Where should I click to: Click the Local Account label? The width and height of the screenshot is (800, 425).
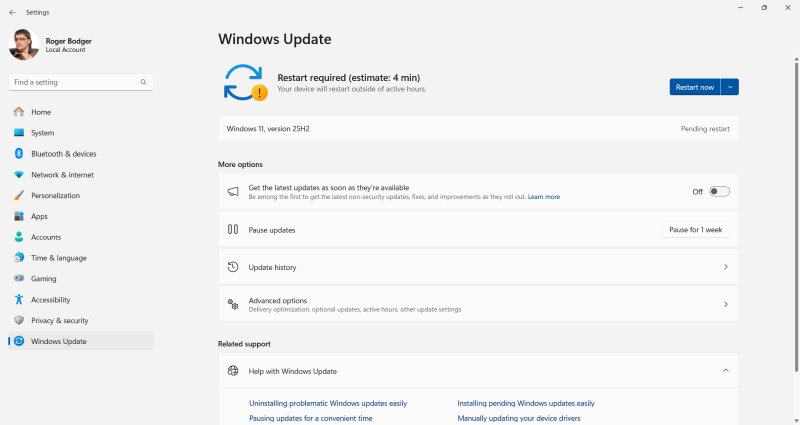[65, 50]
